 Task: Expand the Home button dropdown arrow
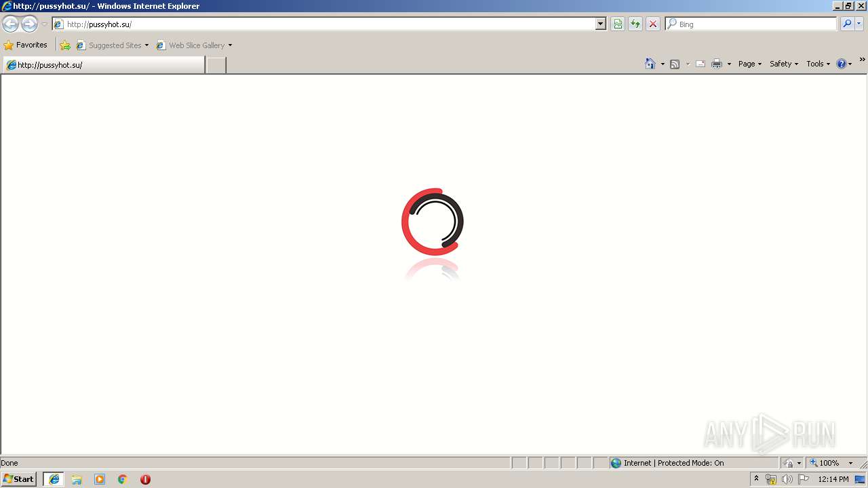[x=663, y=64]
